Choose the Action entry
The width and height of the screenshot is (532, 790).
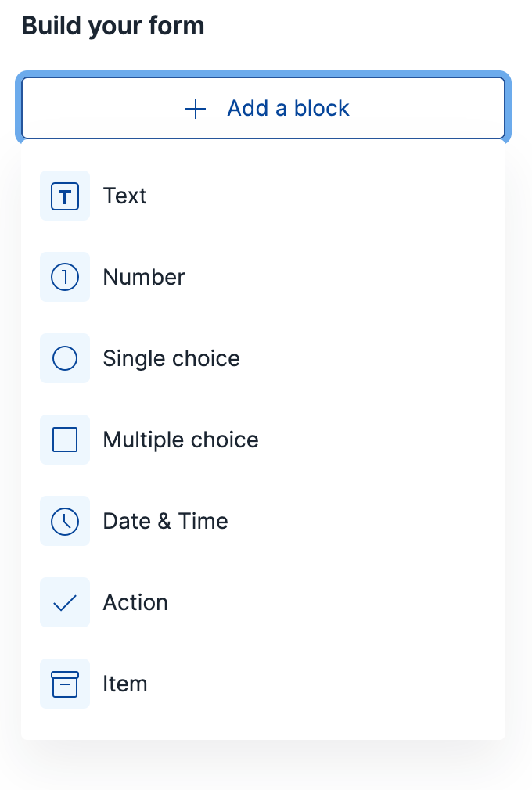135,602
